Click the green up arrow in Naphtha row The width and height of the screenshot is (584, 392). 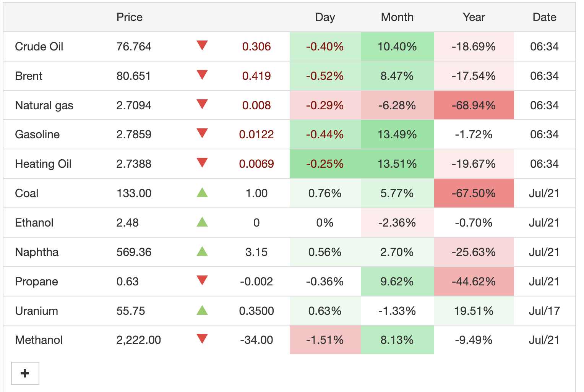(x=202, y=251)
